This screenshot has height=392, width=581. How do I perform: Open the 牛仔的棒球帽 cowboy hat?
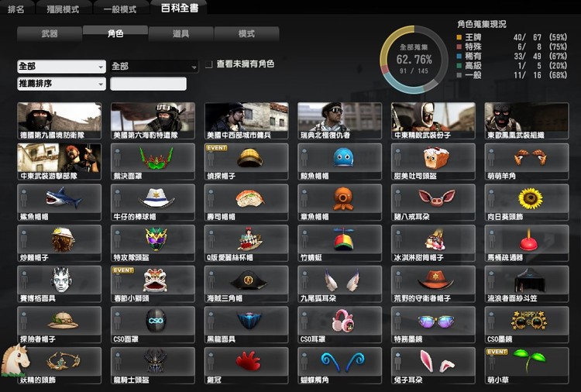tap(153, 202)
